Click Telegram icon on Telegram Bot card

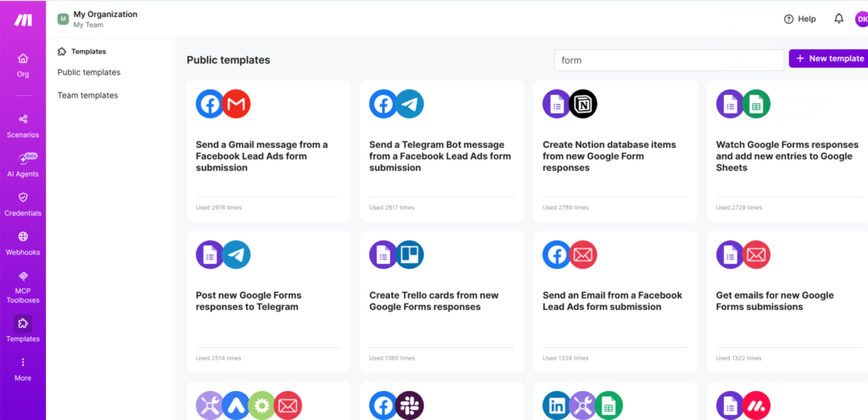(x=409, y=104)
